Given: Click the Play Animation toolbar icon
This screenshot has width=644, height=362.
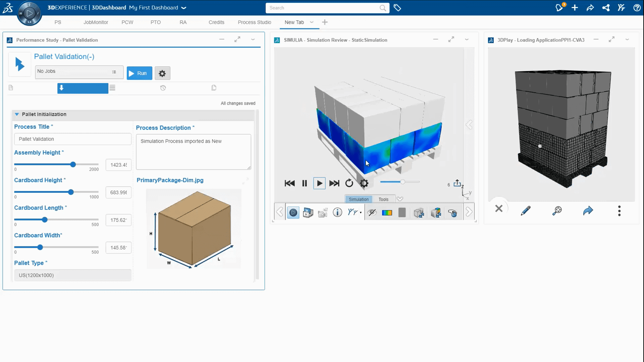Looking at the screenshot, I should [x=293, y=213].
